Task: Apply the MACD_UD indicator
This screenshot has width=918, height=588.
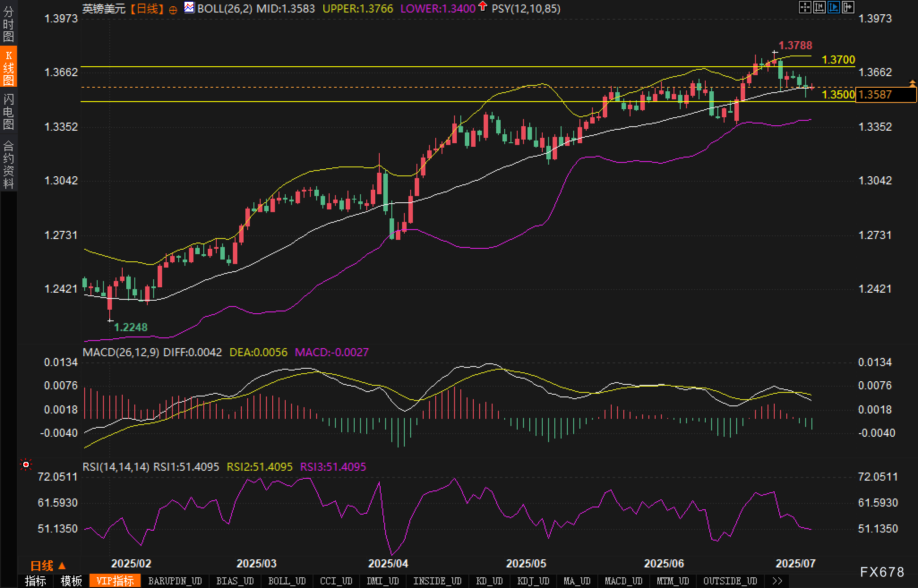Action: point(623,581)
